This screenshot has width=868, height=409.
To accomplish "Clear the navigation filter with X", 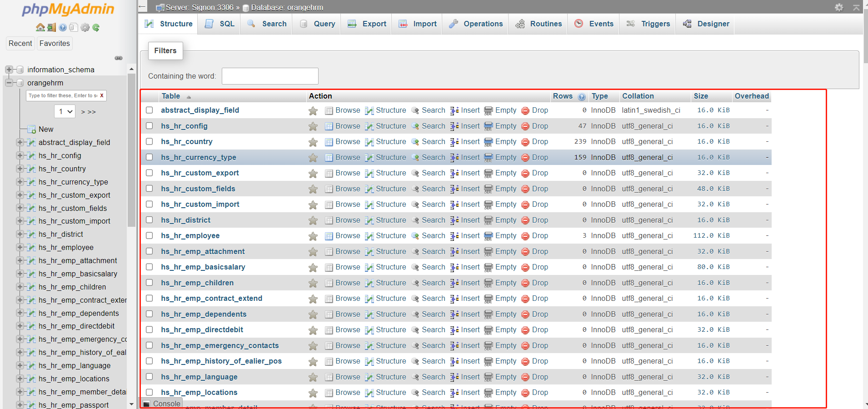I will (102, 95).
